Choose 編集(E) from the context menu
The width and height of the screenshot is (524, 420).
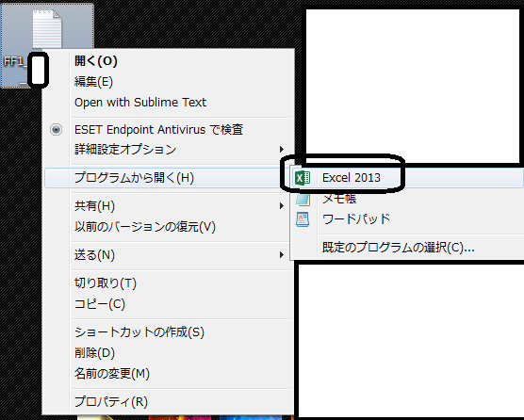(x=169, y=82)
